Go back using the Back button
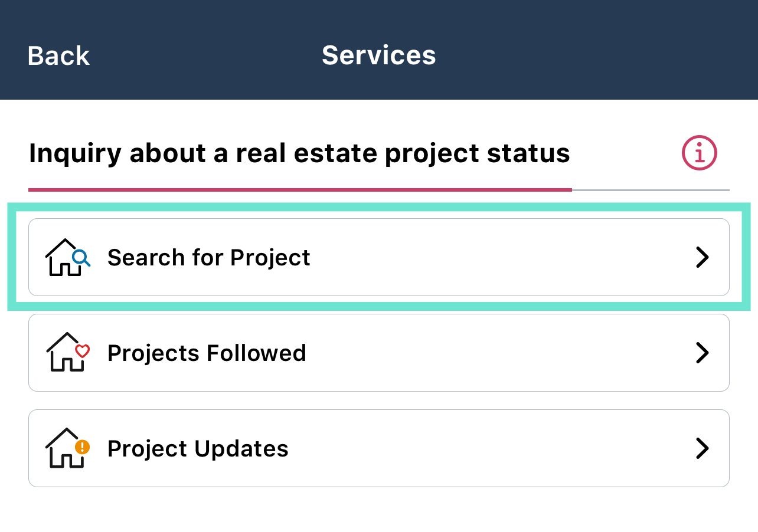The image size is (758, 532). pos(58,56)
